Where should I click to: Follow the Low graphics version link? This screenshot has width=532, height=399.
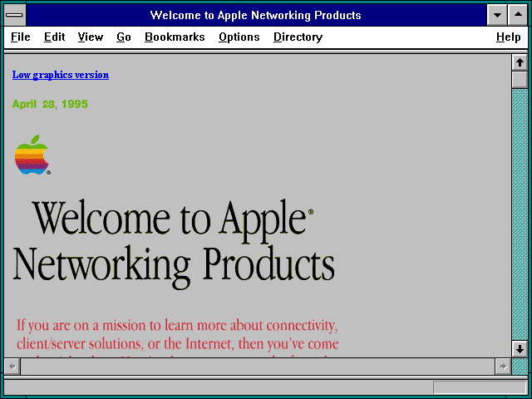(x=61, y=75)
